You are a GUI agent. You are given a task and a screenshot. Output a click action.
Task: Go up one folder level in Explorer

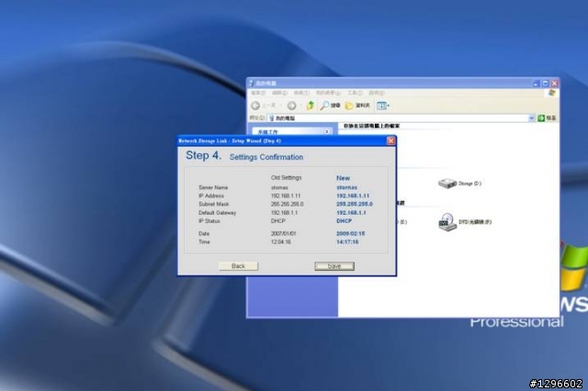[x=311, y=106]
